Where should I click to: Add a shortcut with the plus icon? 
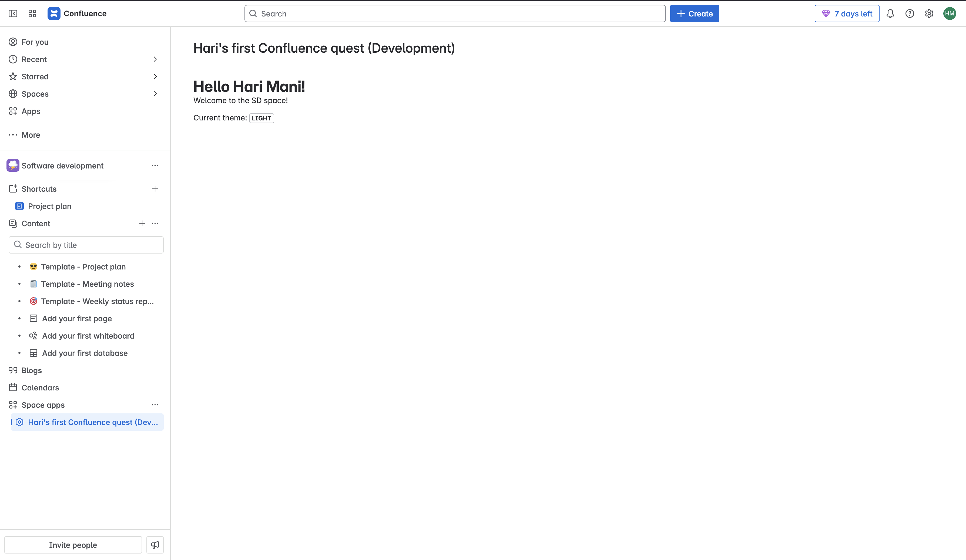155,189
